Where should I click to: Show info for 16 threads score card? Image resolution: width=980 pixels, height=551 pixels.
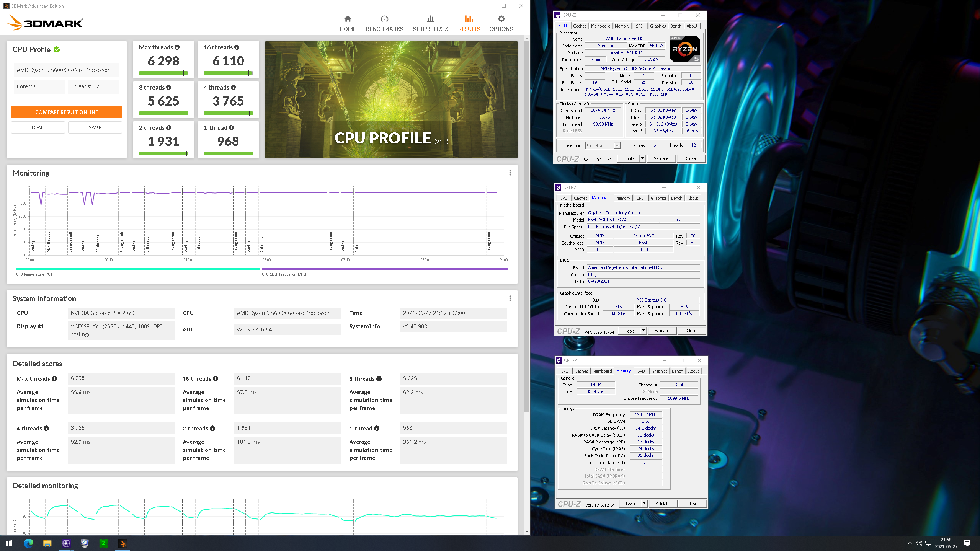tap(237, 47)
